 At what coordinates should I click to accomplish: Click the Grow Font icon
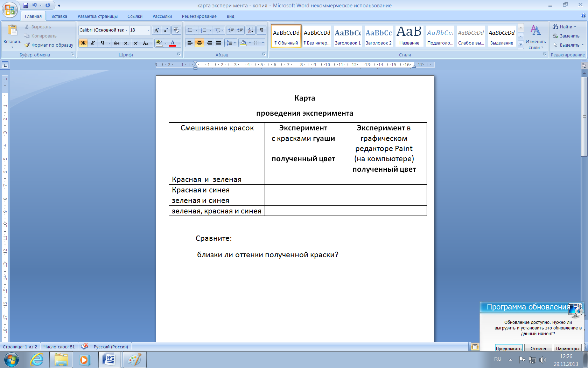tap(156, 30)
